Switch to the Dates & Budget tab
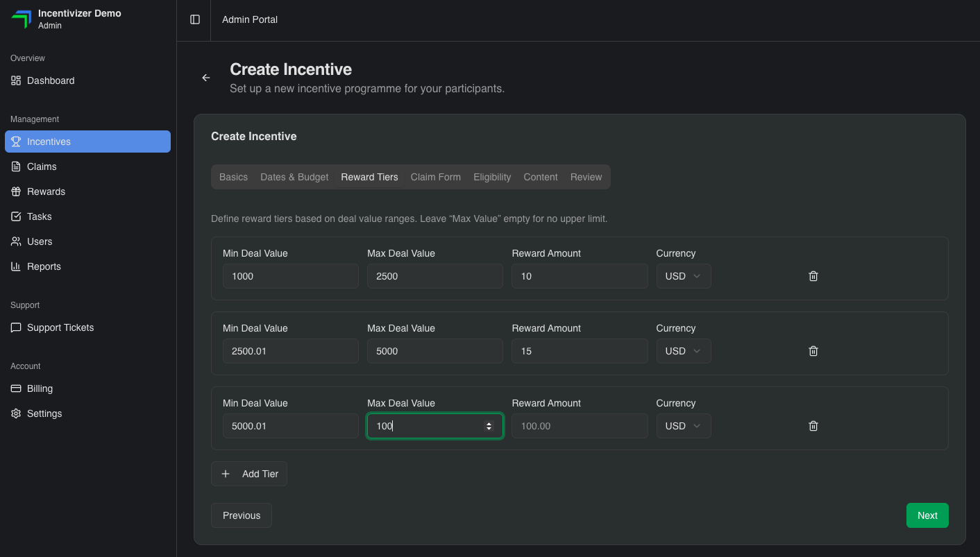The height and width of the screenshot is (557, 980). (294, 177)
